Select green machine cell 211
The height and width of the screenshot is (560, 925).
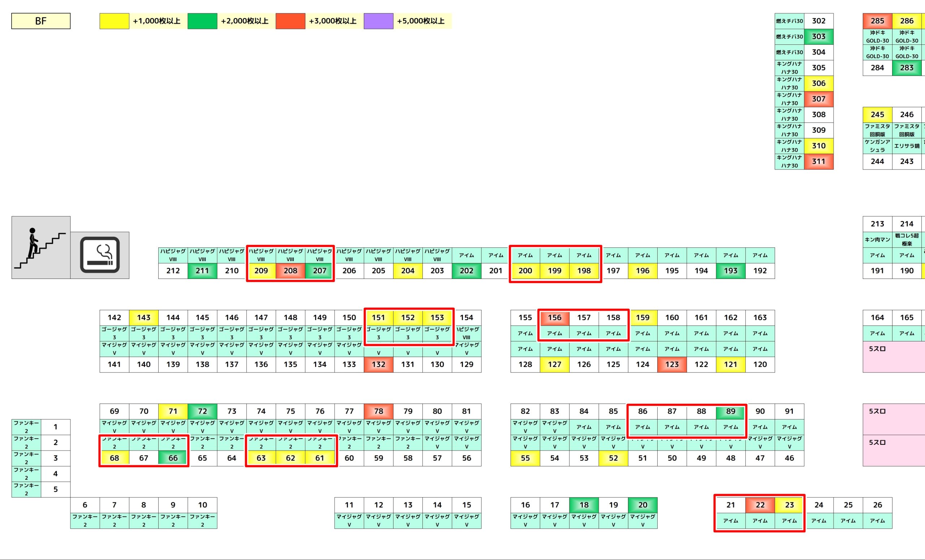pos(202,271)
